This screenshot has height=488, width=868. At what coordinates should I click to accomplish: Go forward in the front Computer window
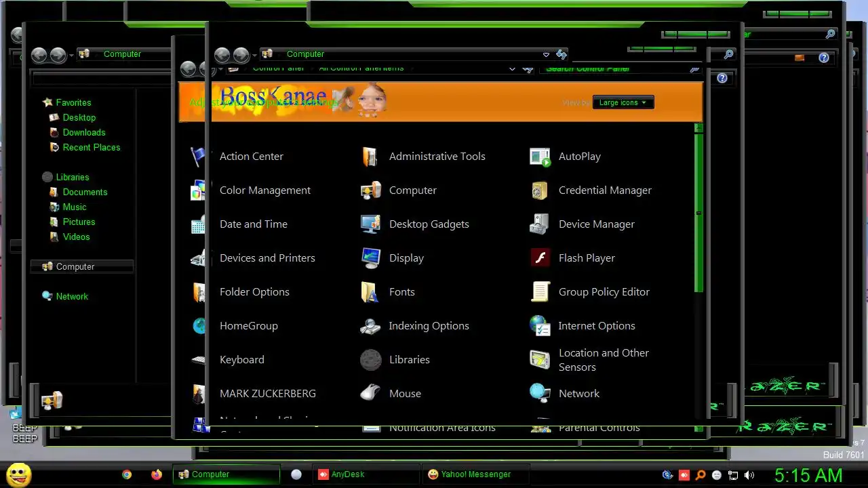click(x=241, y=55)
